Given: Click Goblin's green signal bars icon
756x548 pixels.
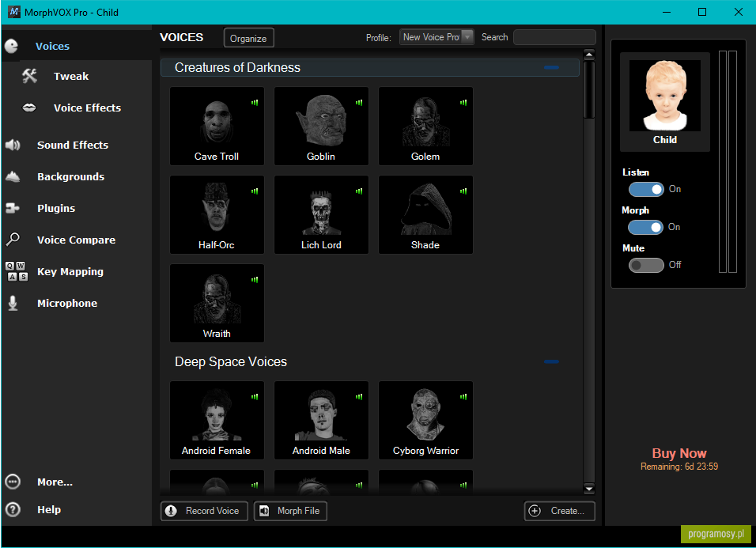Looking at the screenshot, I should coord(359,102).
